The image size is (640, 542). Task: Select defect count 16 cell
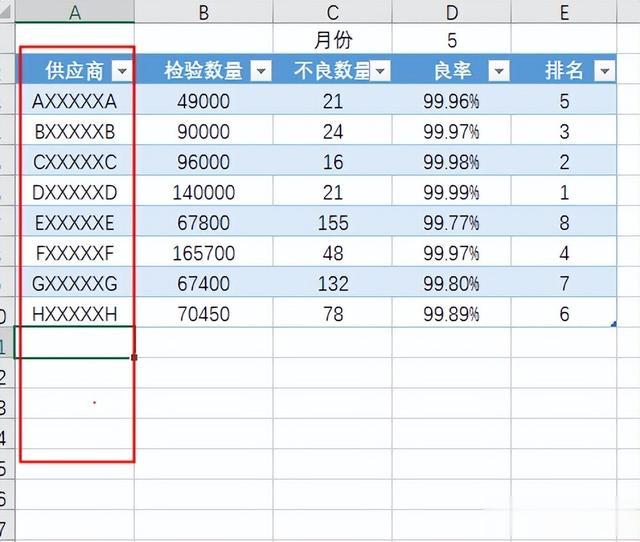(x=332, y=161)
